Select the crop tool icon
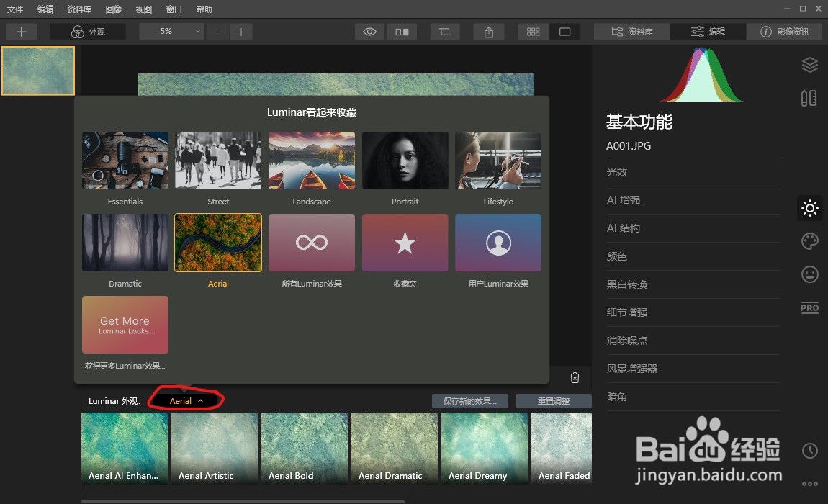Viewport: 828px width, 504px height. [445, 32]
